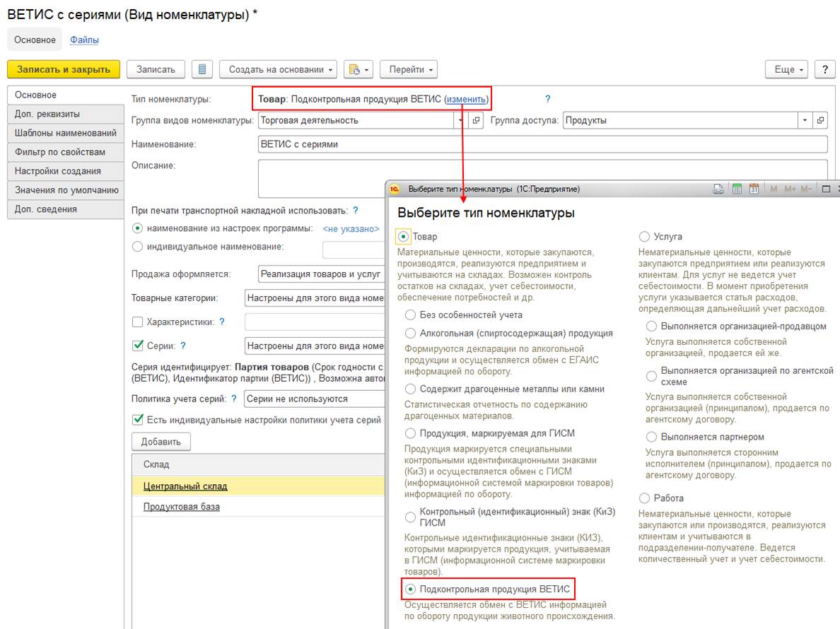Click the <не указано> link

click(351, 229)
